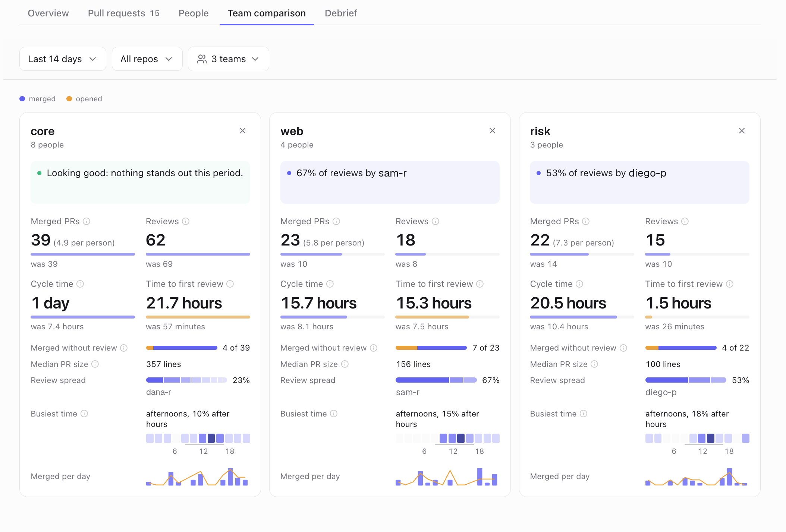Image resolution: width=786 pixels, height=532 pixels.
Task: Click info icon next to web Merged PRs
Action: 336,221
